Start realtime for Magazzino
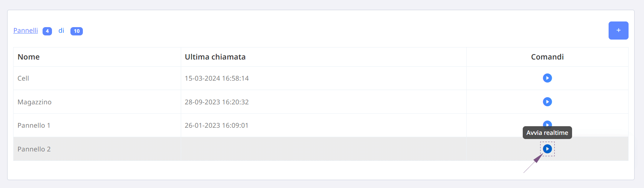Image resolution: width=644 pixels, height=188 pixels. coord(547,102)
